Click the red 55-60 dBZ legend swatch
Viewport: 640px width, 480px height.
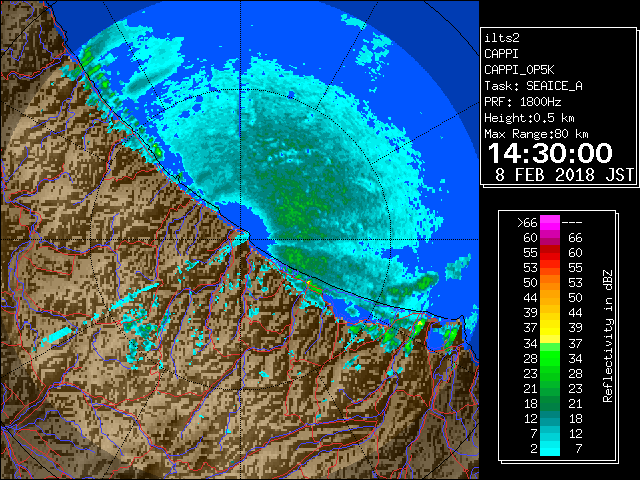tap(550, 253)
